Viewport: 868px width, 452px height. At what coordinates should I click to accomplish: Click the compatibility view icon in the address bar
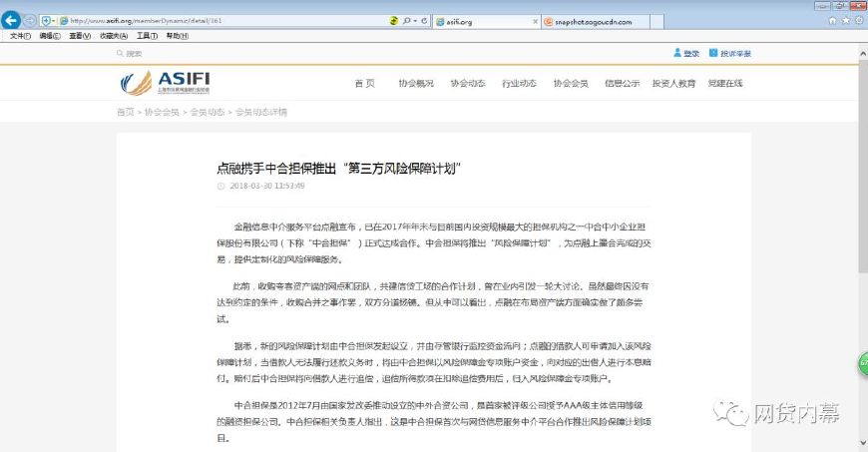(393, 21)
